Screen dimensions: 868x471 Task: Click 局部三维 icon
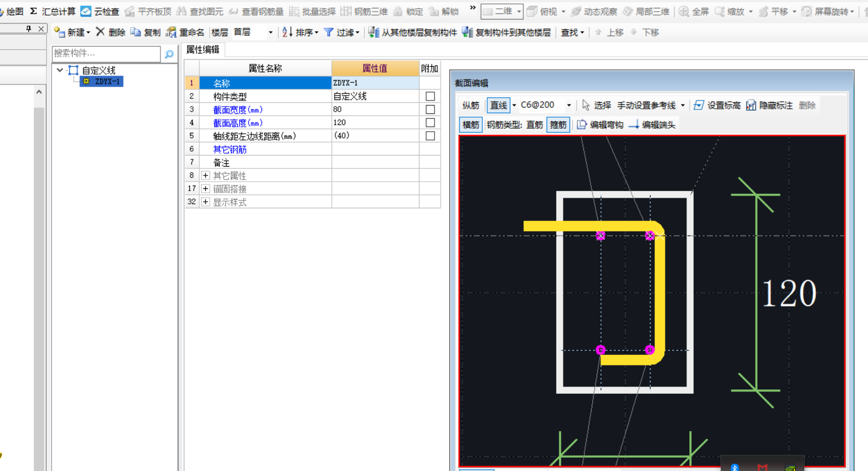click(628, 11)
